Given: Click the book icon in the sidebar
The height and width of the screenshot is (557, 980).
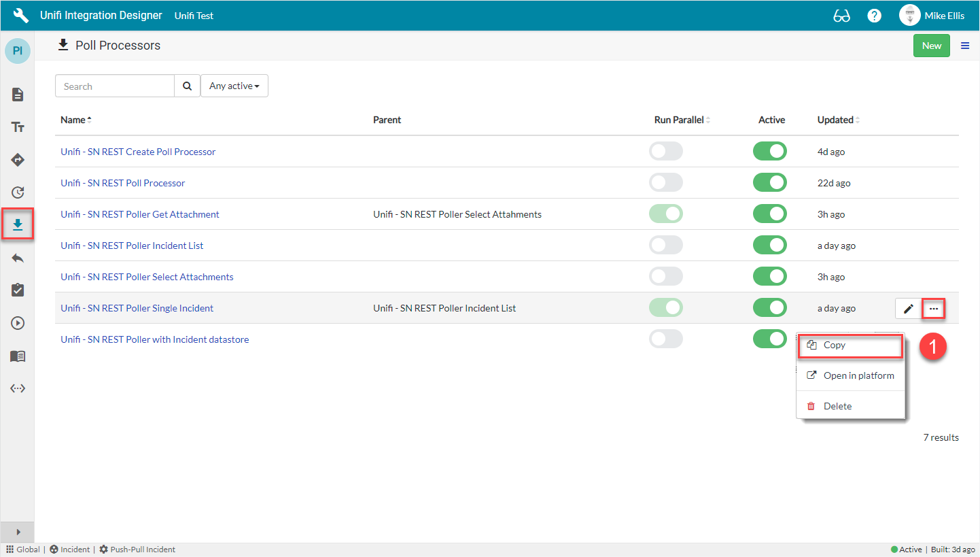Looking at the screenshot, I should 17,356.
